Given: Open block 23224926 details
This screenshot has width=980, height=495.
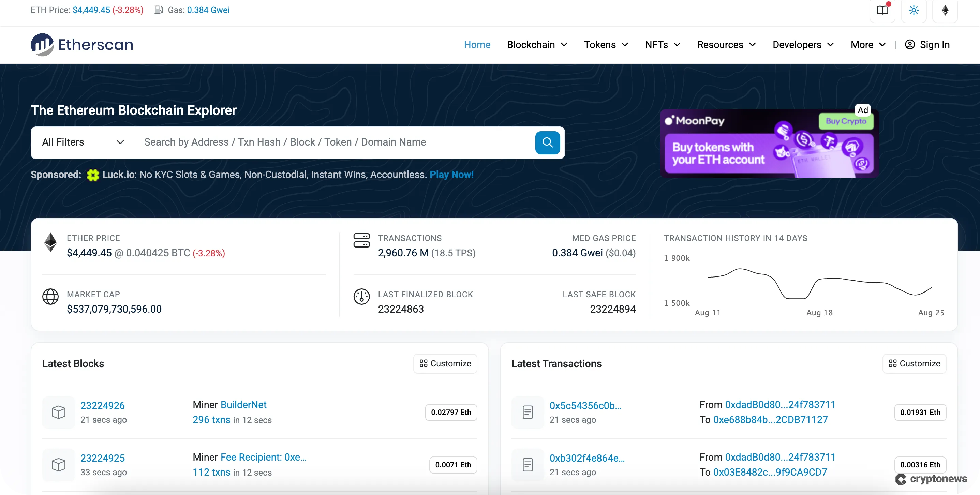Looking at the screenshot, I should click(x=103, y=405).
